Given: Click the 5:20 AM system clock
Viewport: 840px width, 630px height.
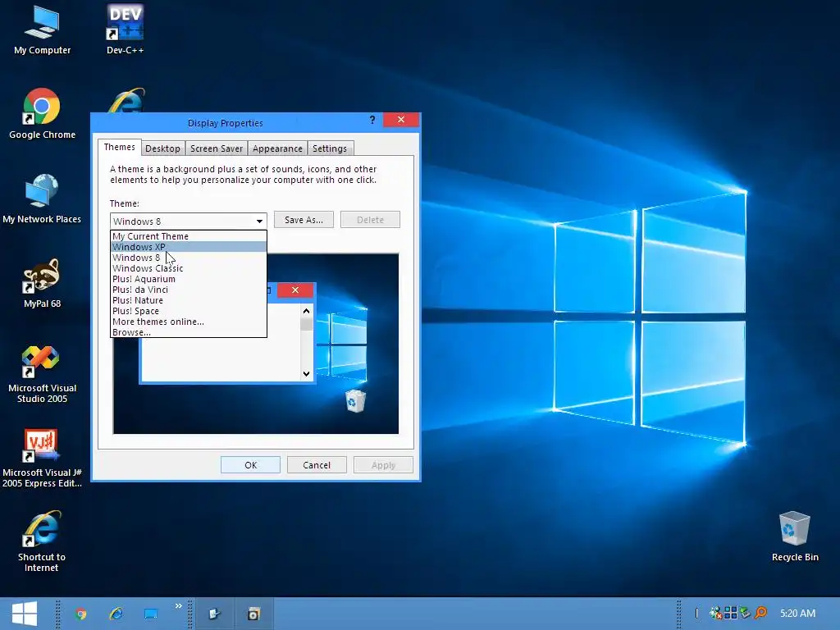Looking at the screenshot, I should (x=797, y=614).
